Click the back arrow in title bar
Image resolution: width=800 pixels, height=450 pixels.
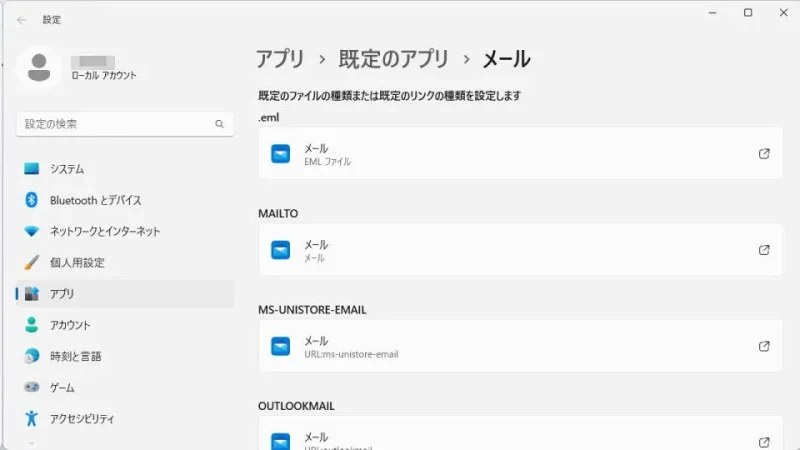[22, 19]
